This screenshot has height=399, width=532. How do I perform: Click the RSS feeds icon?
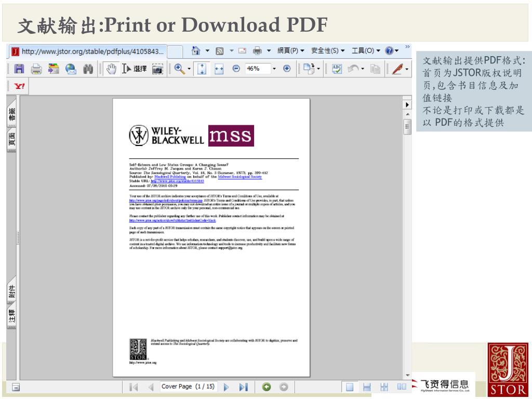[x=220, y=51]
